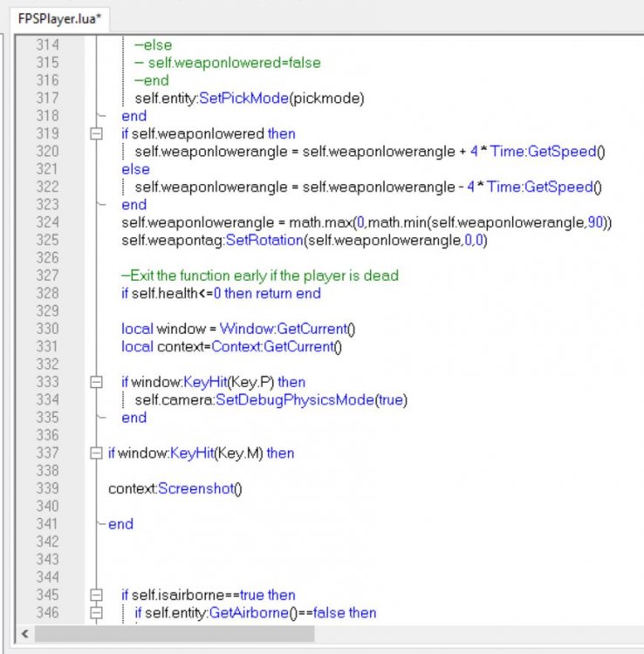Click line number 339 in the gutter
Viewport: 644px width, 654px height.
click(x=48, y=488)
